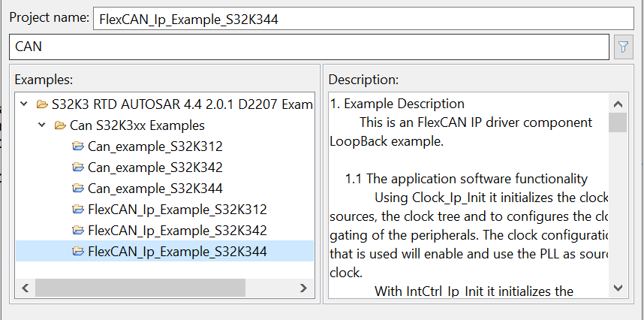The image size is (644, 320).
Task: Click folder icon beside FlexCAN_Ip_Example_S32K342
Action: (x=78, y=231)
